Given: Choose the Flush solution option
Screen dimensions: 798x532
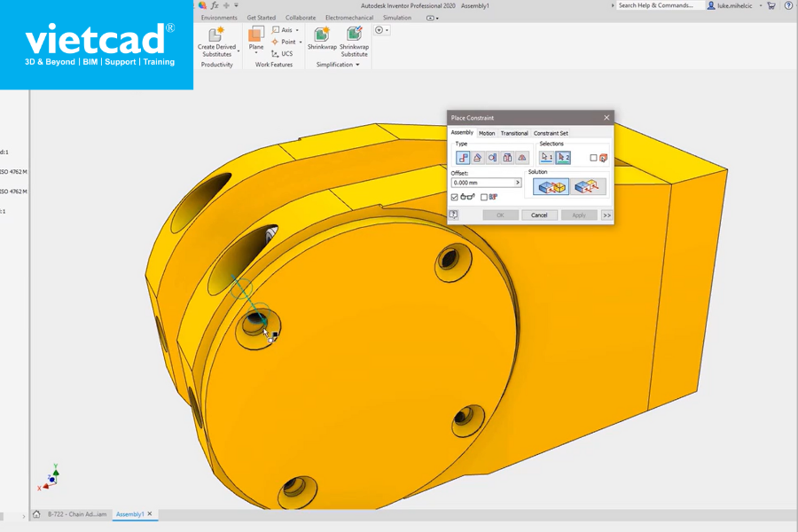Looking at the screenshot, I should click(587, 187).
